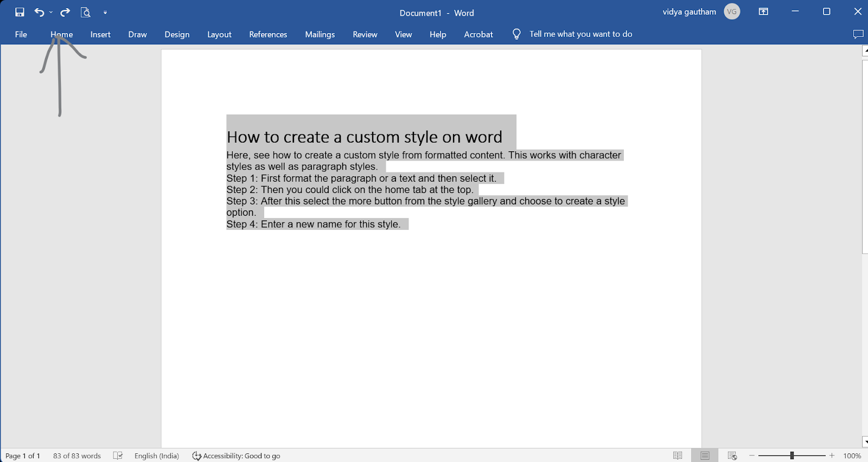Screen dimensions: 868x462
Task: Switch to the Home tab
Action: (x=62, y=34)
